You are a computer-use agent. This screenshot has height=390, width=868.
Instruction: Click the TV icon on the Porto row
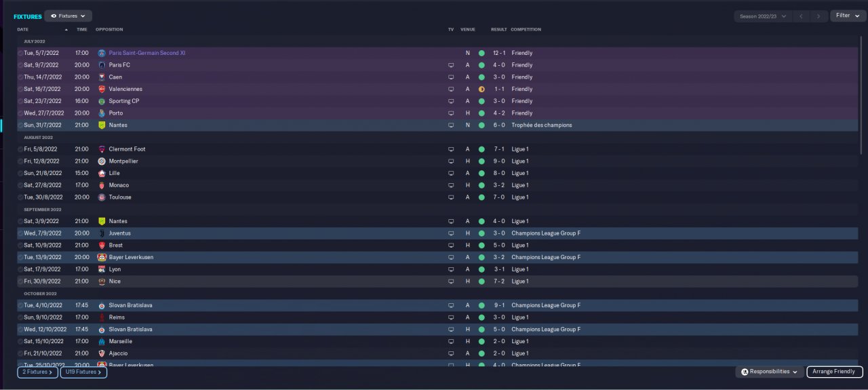coord(451,113)
